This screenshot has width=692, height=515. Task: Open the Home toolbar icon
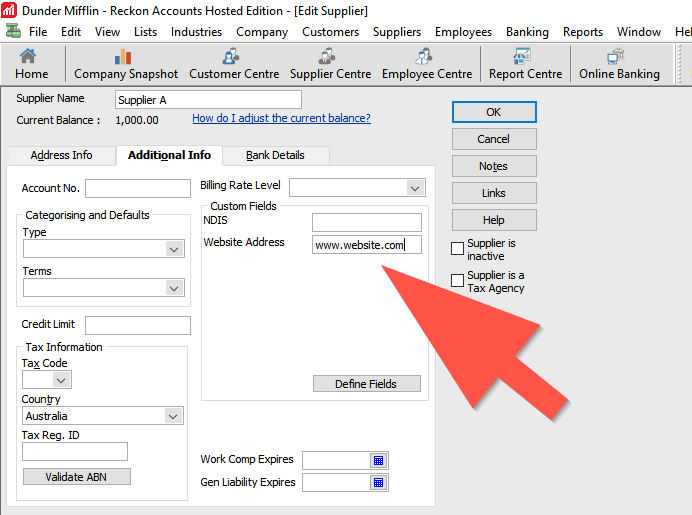(x=31, y=64)
